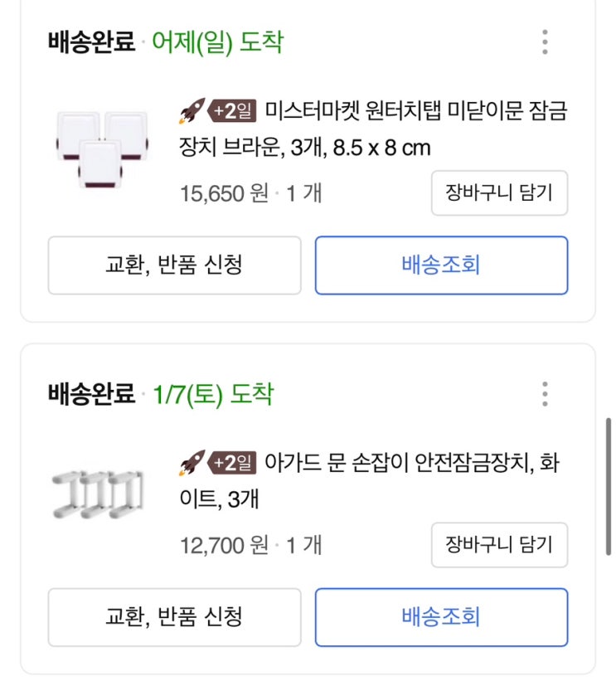The width and height of the screenshot is (616, 681).
Task: Tap the 어제(일) 도착 arrival text
Action: [217, 42]
